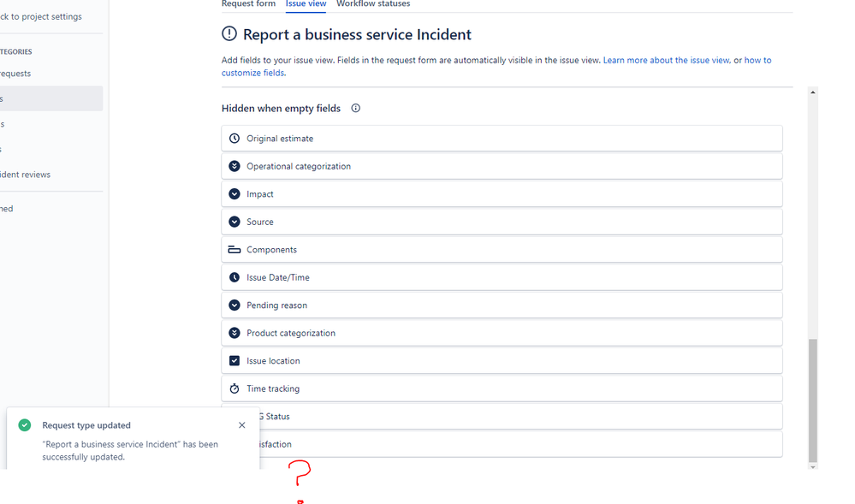
Task: Select the Time tracking field row
Action: pos(502,388)
